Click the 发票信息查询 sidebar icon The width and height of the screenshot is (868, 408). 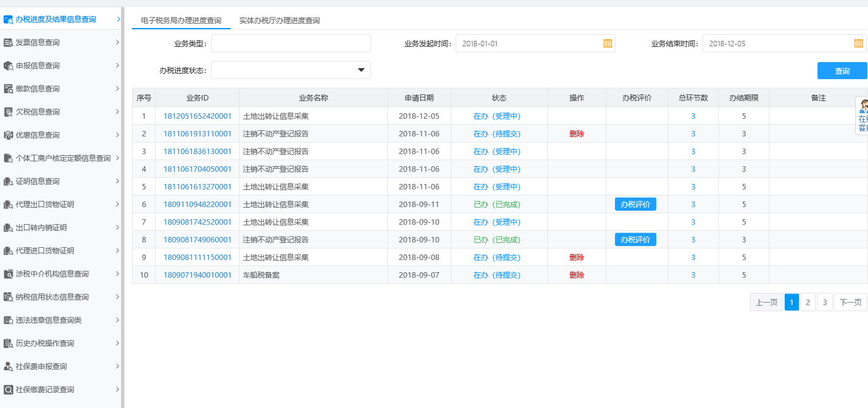[x=9, y=42]
